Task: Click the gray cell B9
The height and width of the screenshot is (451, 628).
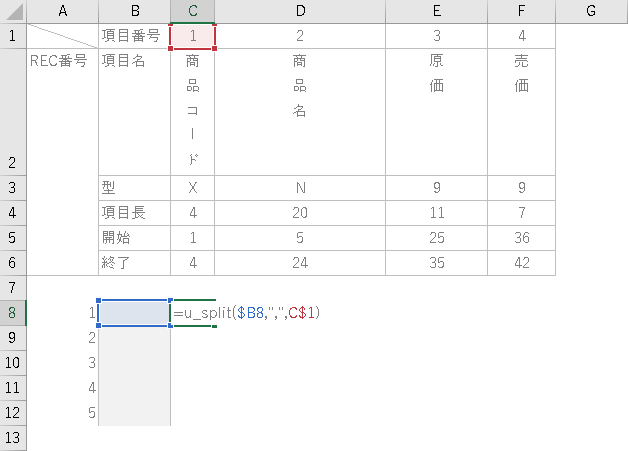Action: tap(135, 338)
